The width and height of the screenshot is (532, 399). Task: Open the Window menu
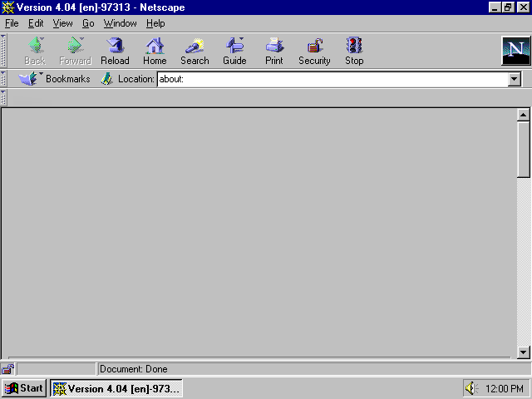pos(120,23)
